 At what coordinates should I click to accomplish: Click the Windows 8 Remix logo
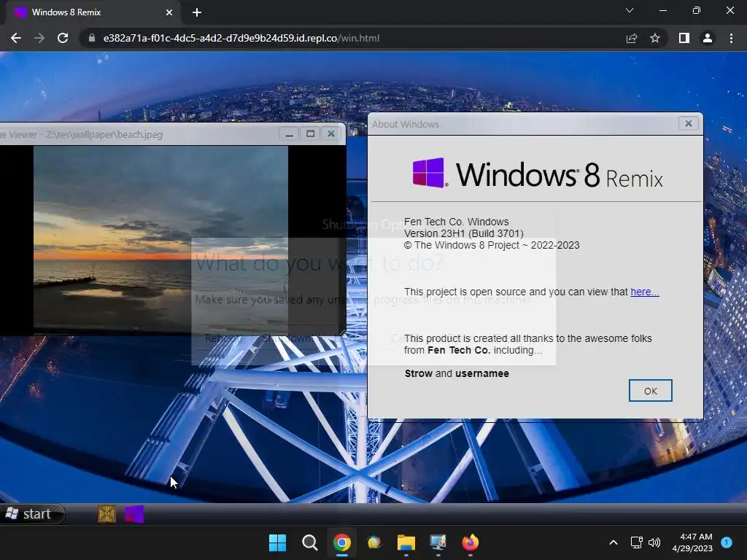pos(538,174)
